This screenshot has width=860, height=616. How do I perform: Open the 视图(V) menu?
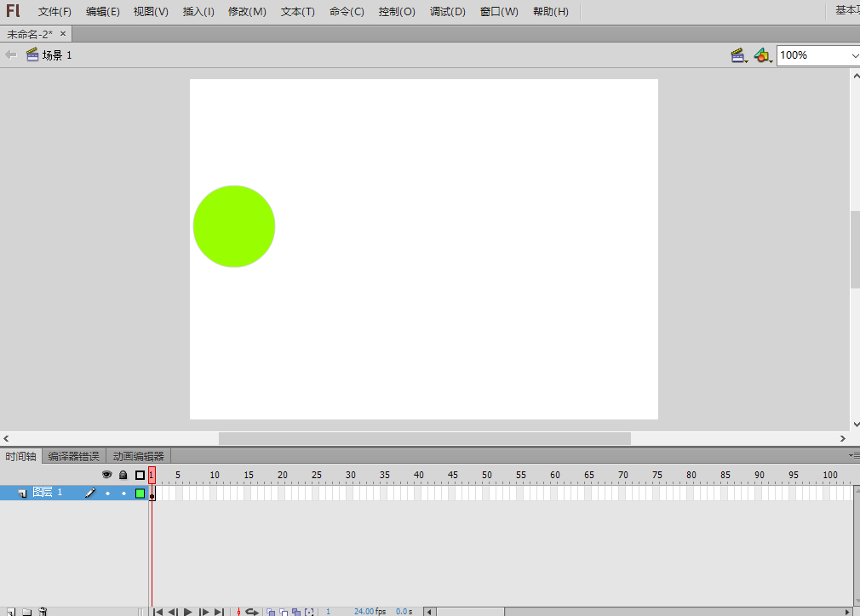pyautogui.click(x=151, y=12)
